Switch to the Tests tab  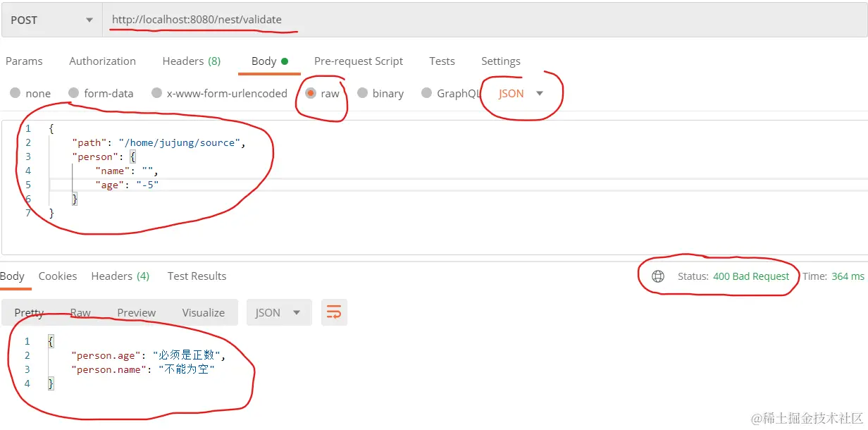click(442, 61)
